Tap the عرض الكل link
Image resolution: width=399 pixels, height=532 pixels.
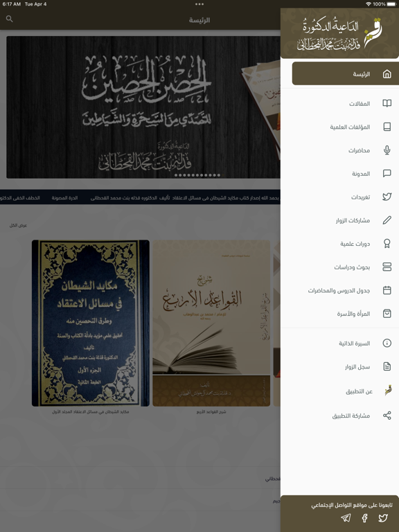tap(18, 225)
